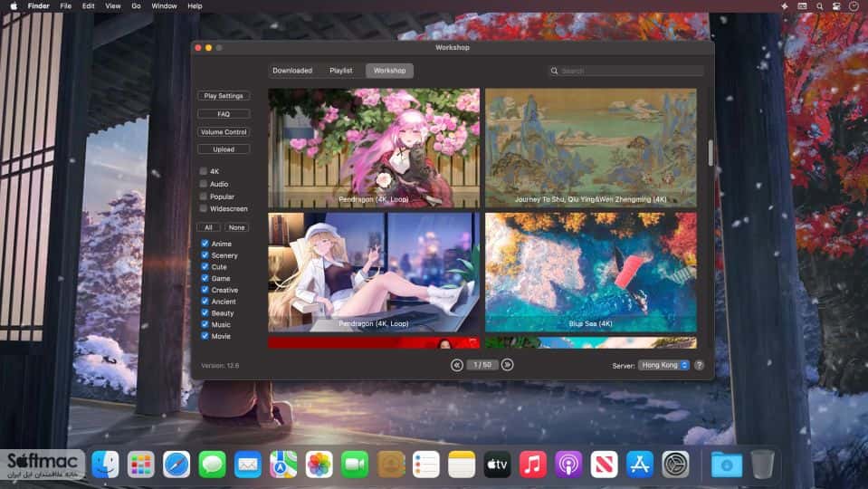Enable the Widescreen filter checkbox
Image resolution: width=868 pixels, height=489 pixels.
[x=203, y=208]
